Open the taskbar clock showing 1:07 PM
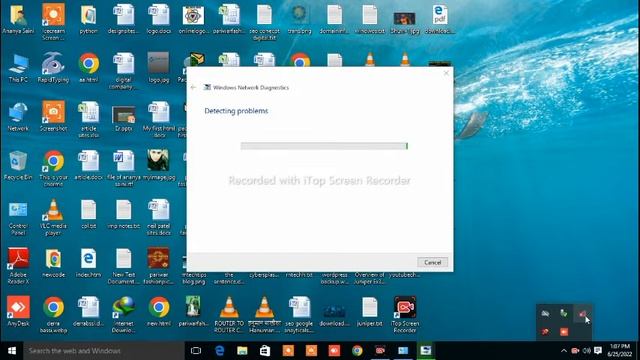The width and height of the screenshot is (640, 360). pos(620,351)
